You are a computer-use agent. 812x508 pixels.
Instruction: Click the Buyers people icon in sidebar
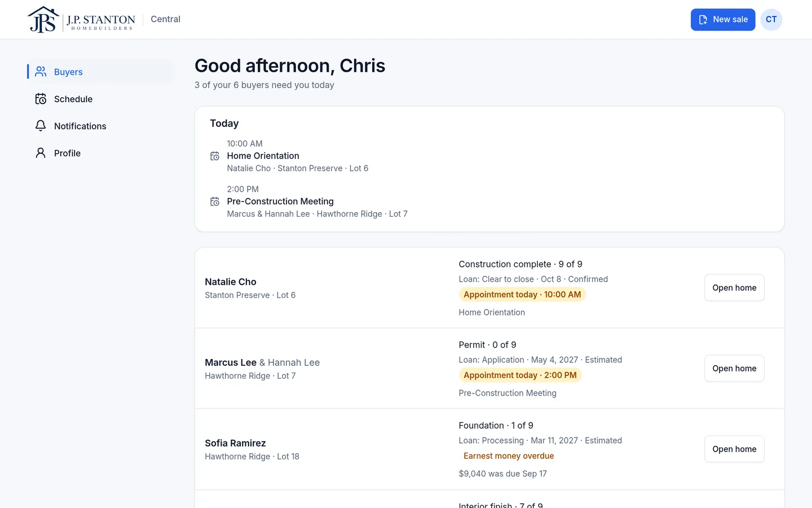(41, 72)
